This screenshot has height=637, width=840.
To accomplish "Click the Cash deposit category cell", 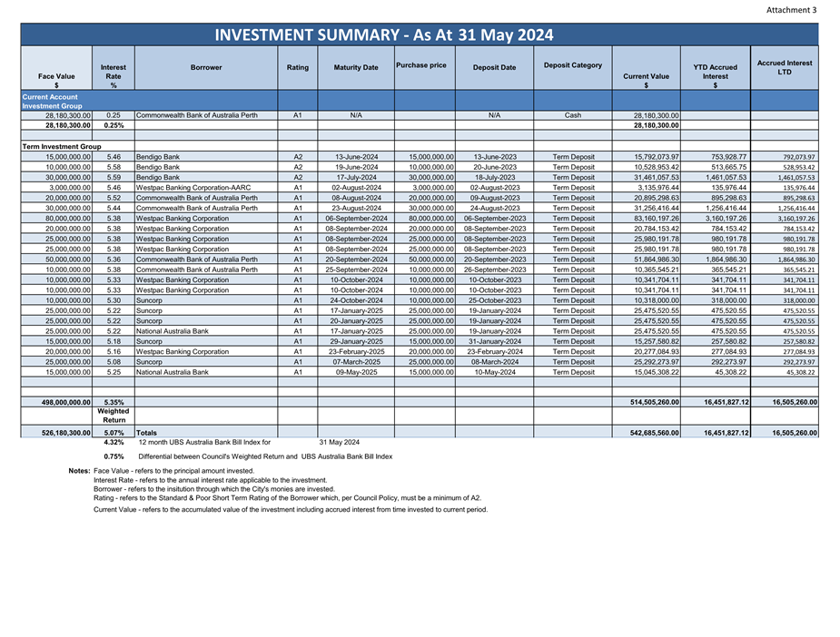I will coord(573,115).
